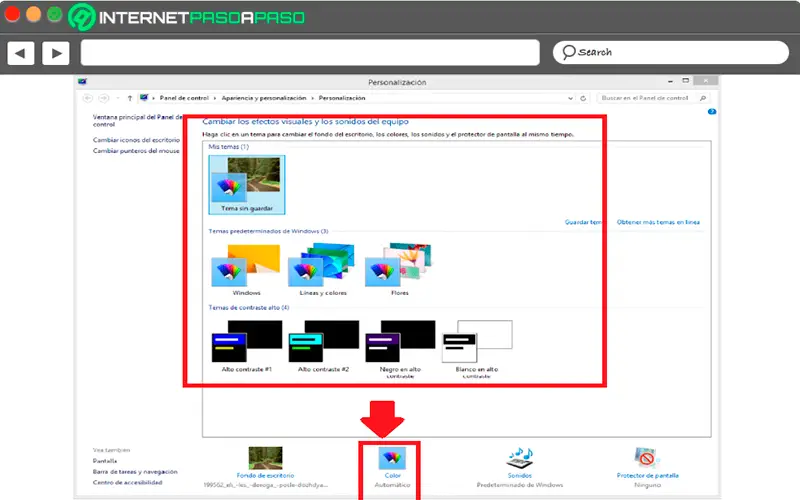Click the Panel de control breadcrumb

(x=184, y=98)
